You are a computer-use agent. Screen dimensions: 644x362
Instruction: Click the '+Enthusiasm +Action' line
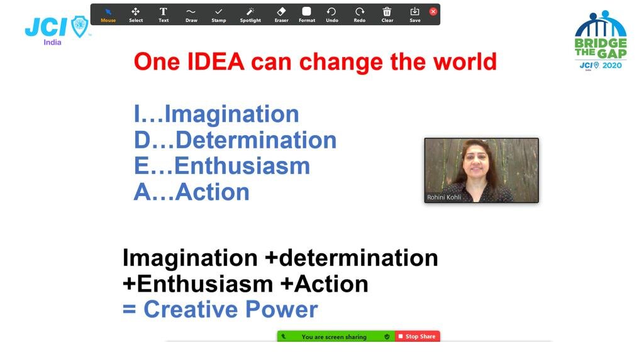[x=245, y=283]
